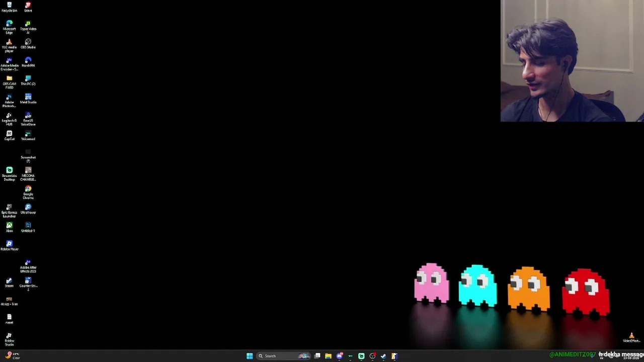Screen dimensions: 644x362
Task: Launch VLC media player from desktop
Action: coord(9,46)
